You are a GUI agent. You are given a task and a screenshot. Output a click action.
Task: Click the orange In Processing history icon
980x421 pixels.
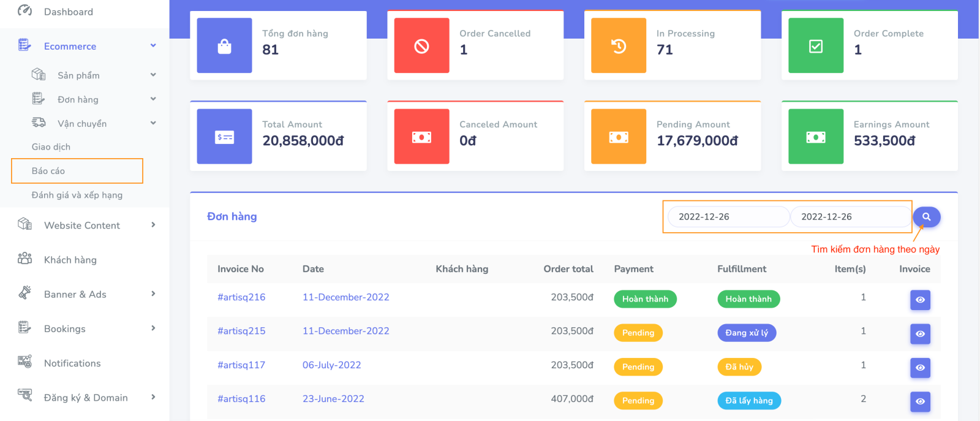pyautogui.click(x=619, y=46)
